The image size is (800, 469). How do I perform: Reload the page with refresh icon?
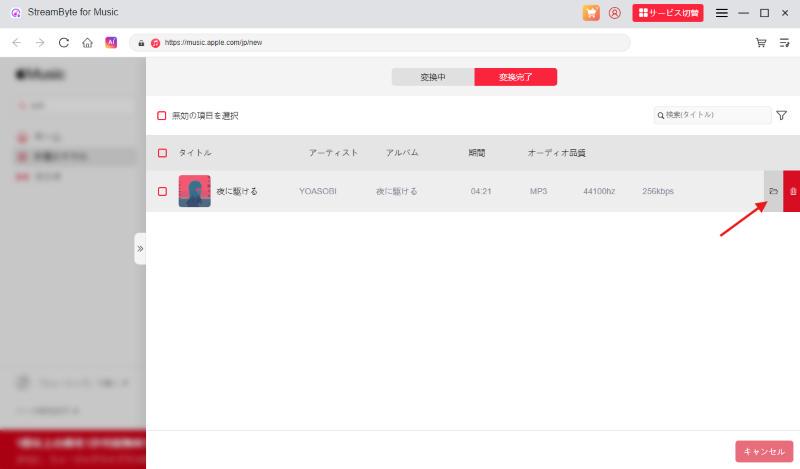coord(64,43)
